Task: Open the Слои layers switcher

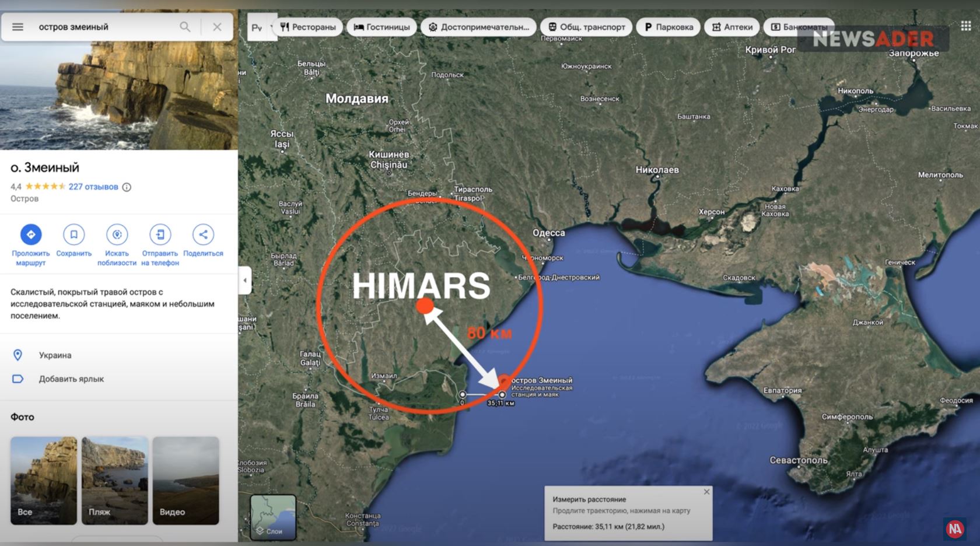Action: (273, 517)
